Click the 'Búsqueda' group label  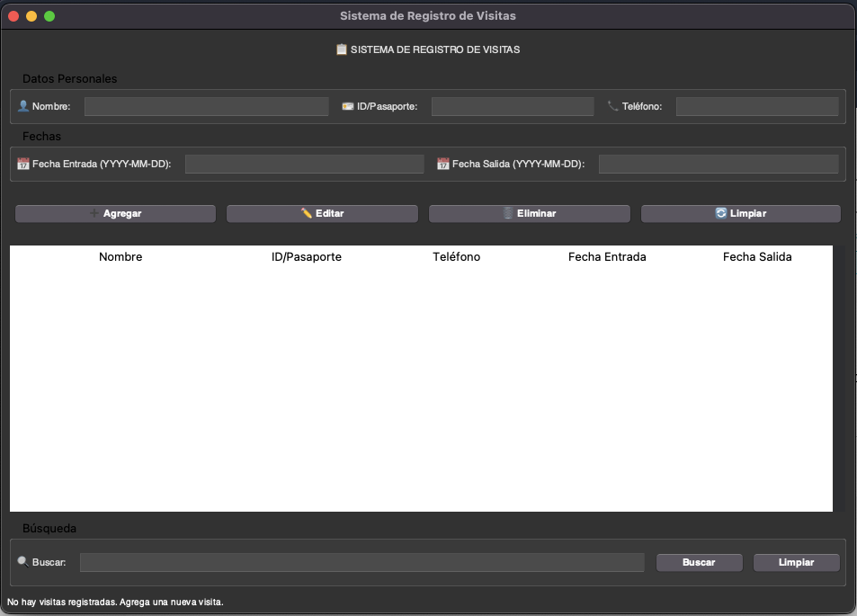point(49,529)
